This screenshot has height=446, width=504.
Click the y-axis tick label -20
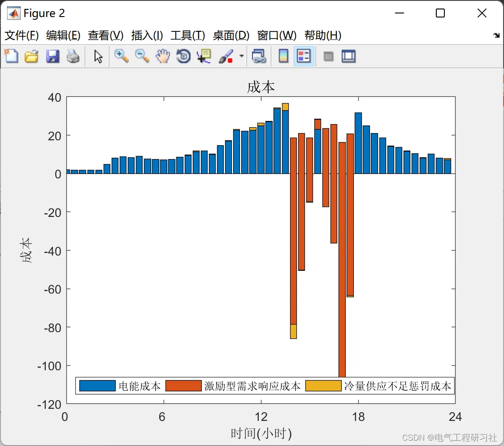click(x=52, y=212)
